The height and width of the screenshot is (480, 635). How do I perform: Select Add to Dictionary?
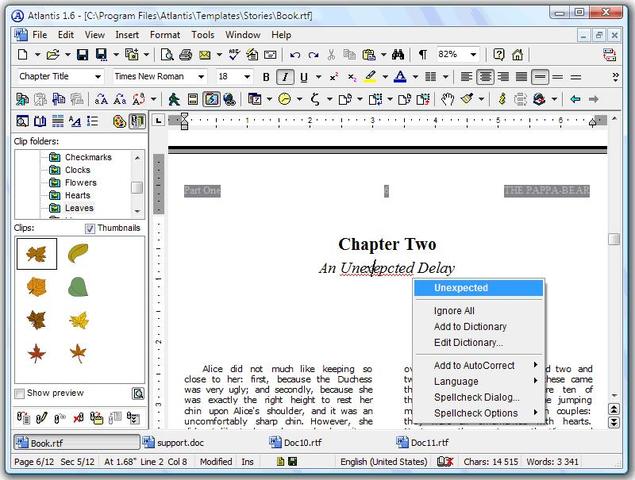(479, 326)
